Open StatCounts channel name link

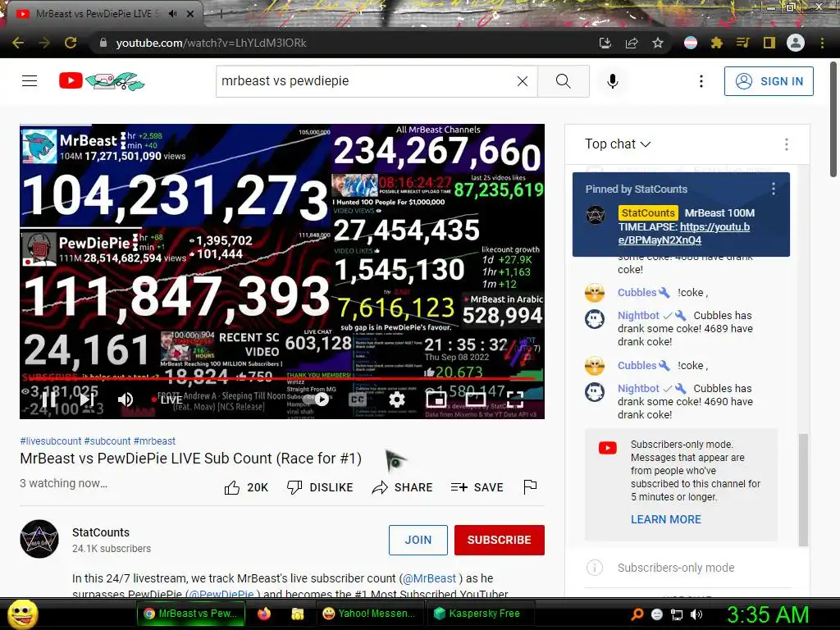[x=101, y=532]
